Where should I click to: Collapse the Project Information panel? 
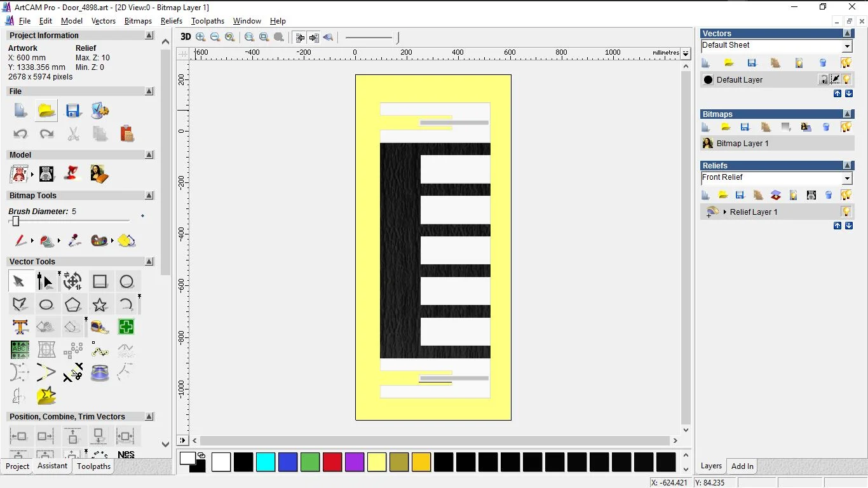(x=149, y=36)
